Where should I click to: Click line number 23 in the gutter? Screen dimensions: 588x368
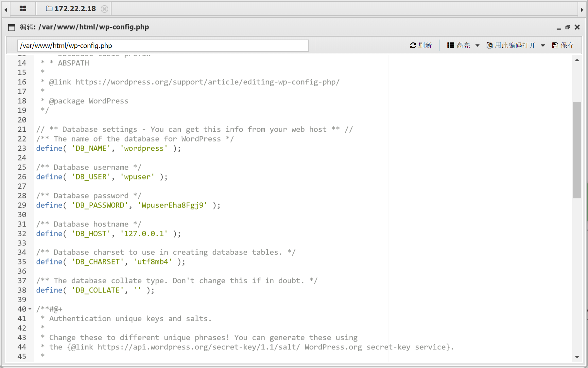[x=22, y=148]
